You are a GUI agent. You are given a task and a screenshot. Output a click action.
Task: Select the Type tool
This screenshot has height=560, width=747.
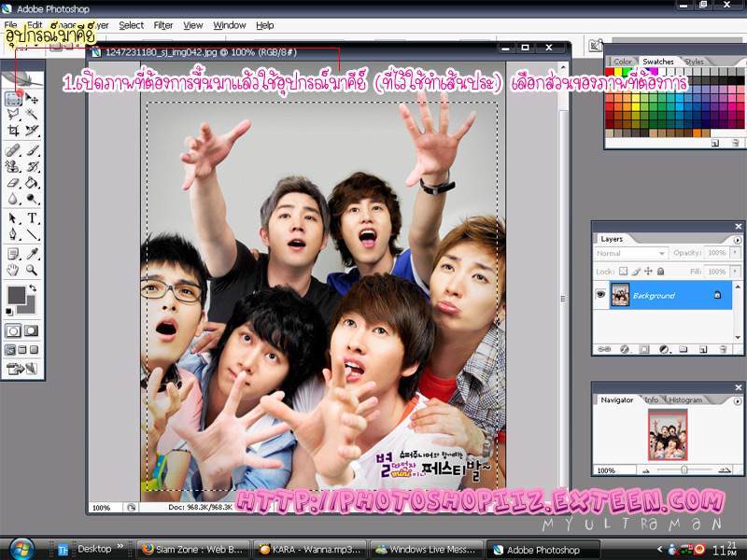point(32,218)
